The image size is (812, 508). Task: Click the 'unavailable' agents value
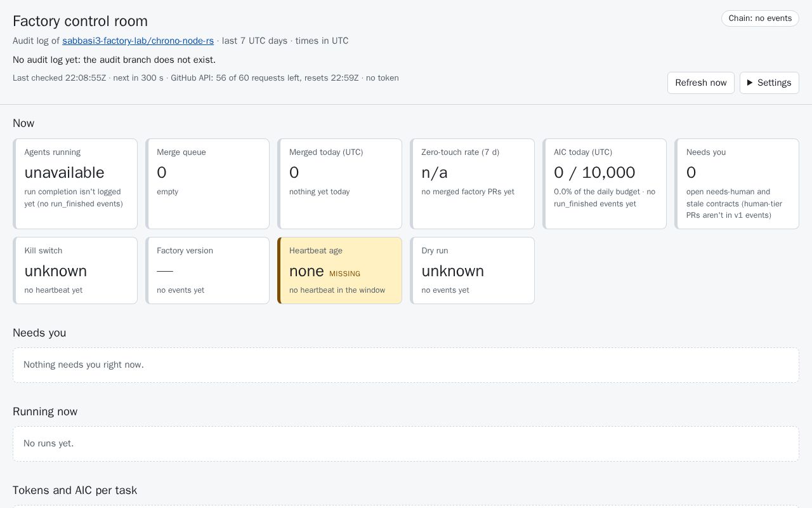point(64,173)
